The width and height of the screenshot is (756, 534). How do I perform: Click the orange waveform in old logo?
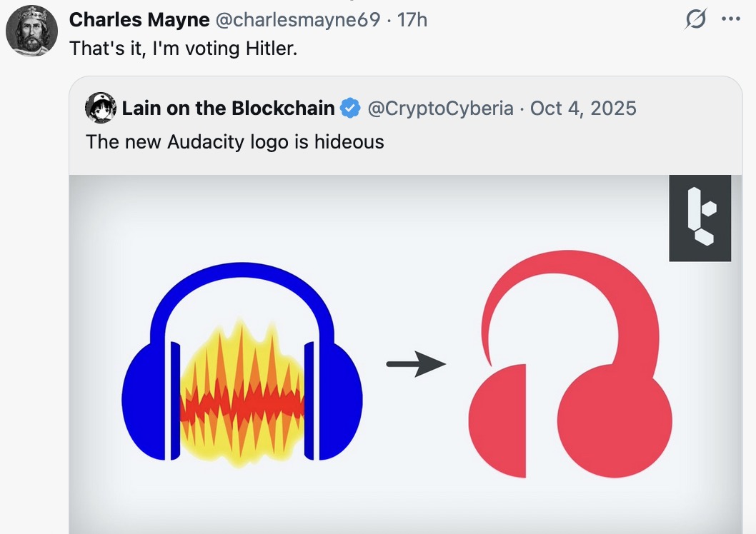242,394
